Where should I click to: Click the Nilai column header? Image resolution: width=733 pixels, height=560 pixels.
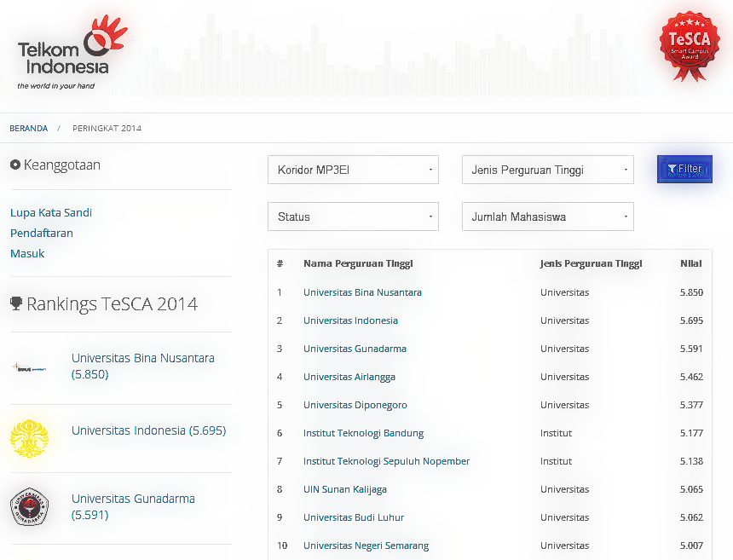(x=691, y=263)
